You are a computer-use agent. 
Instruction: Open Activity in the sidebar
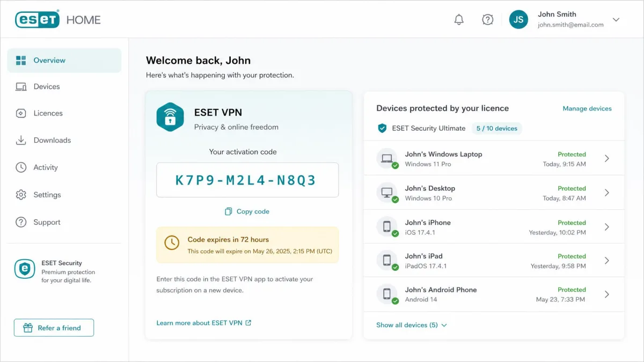tap(64, 168)
